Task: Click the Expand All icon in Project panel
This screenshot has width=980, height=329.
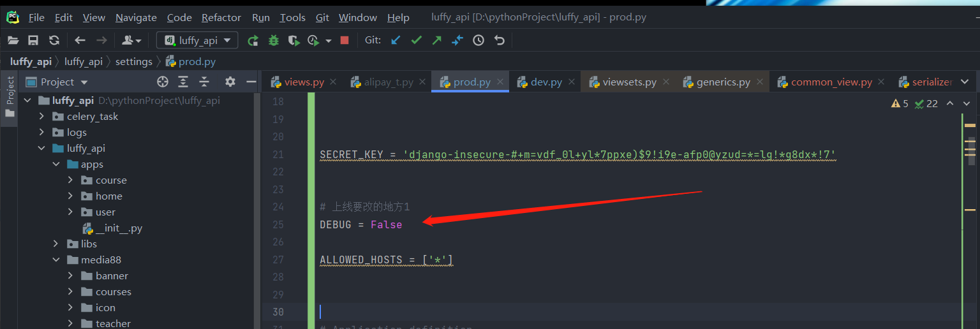Action: (x=183, y=82)
